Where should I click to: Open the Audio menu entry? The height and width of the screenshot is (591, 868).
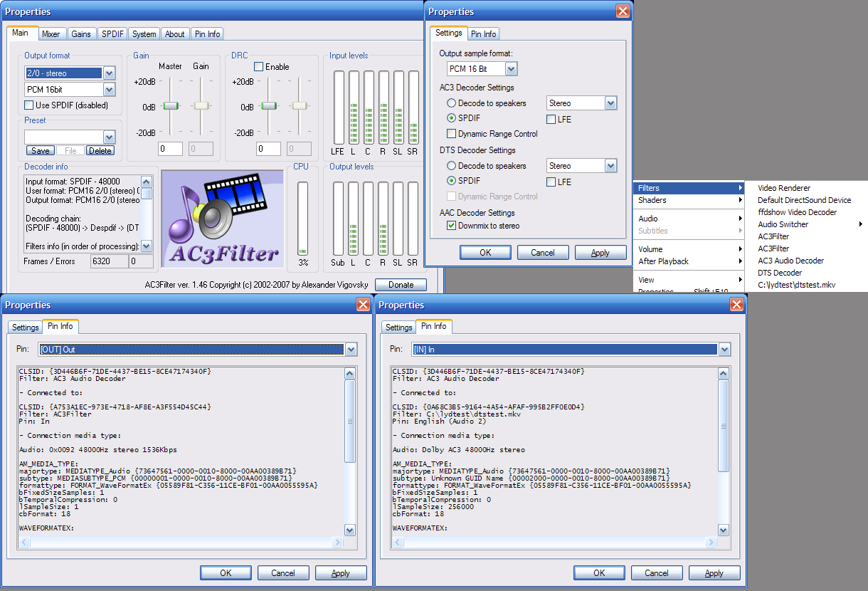[x=688, y=219]
